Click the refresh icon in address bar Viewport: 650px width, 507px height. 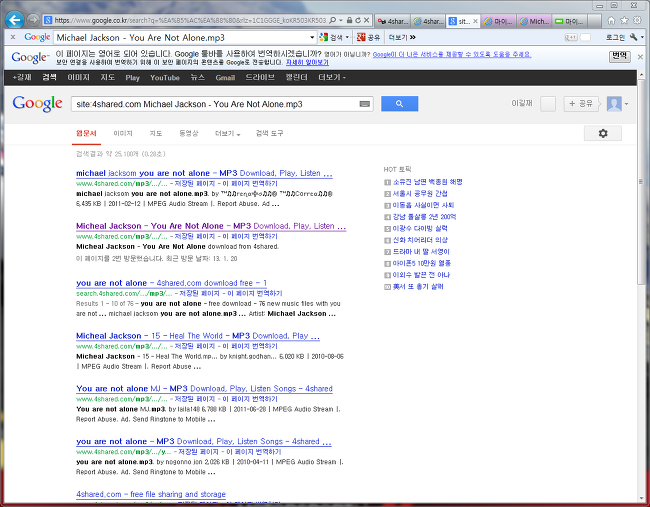[358, 20]
